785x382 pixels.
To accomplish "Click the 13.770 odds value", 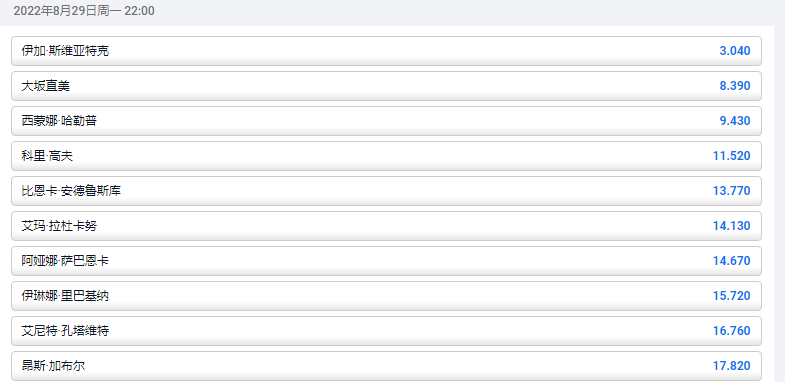I will click(731, 191).
